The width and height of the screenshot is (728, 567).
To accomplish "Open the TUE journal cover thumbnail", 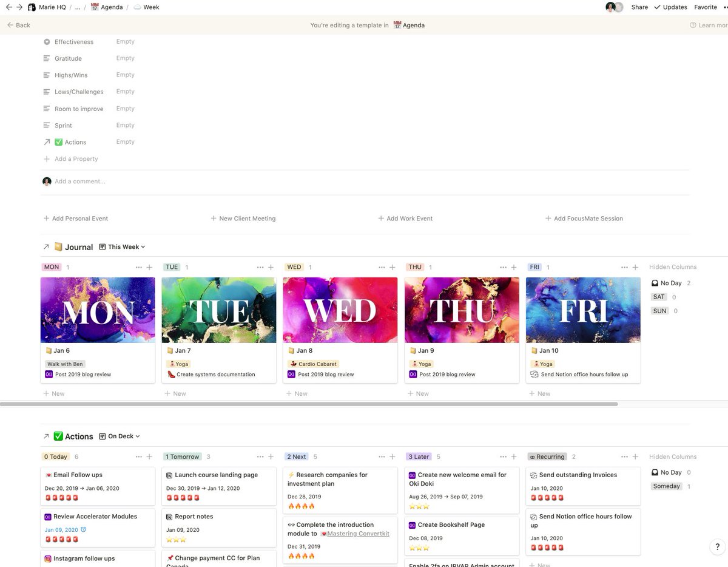I will coord(219,310).
